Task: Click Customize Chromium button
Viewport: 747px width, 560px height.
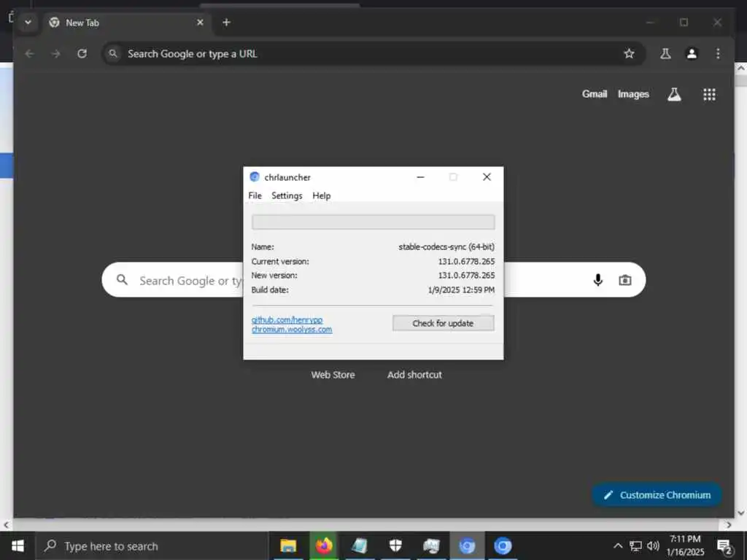Action: tap(657, 495)
